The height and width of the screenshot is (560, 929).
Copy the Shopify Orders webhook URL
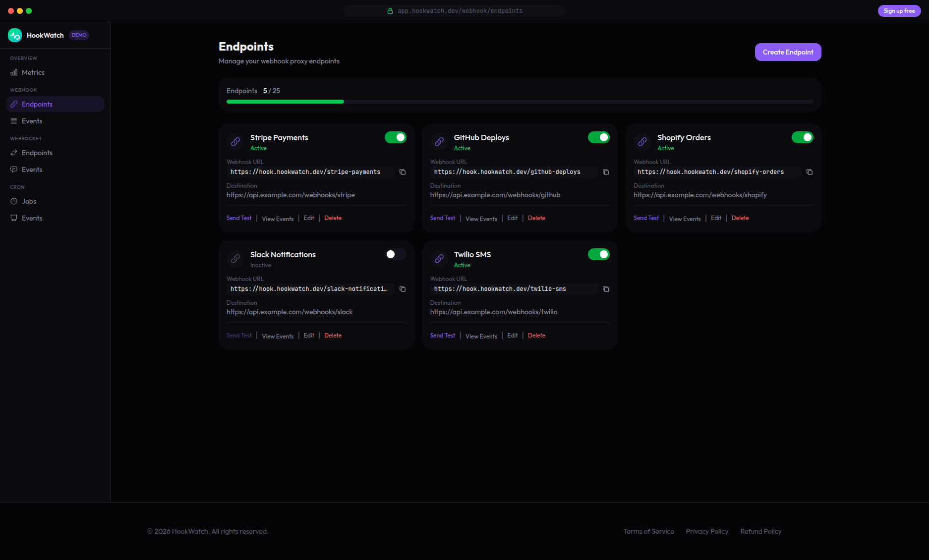coord(810,172)
